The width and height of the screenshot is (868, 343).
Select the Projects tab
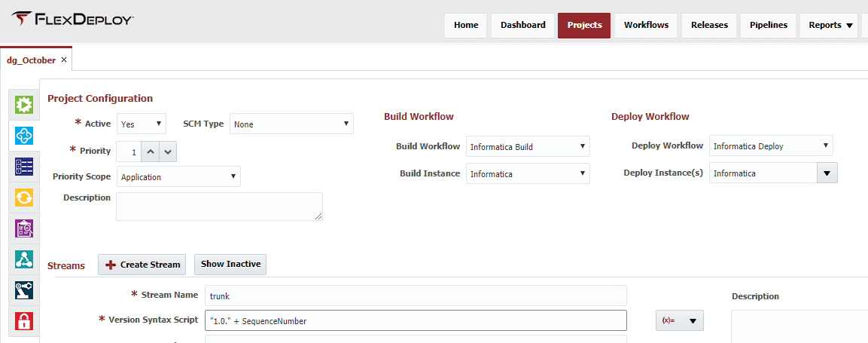click(584, 26)
